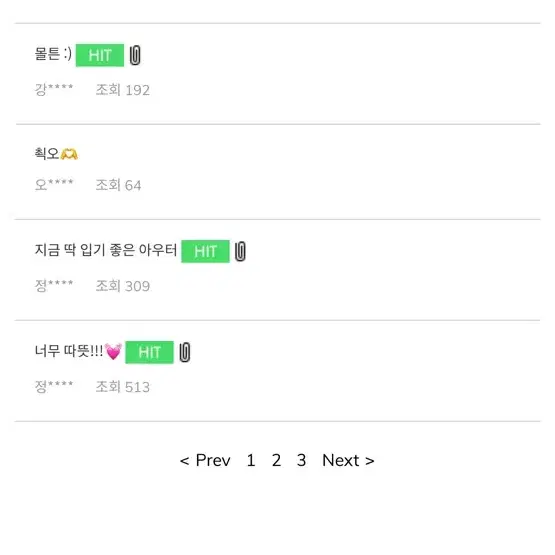555x555 pixels.
Task: Select page 2 in pagination
Action: (276, 460)
